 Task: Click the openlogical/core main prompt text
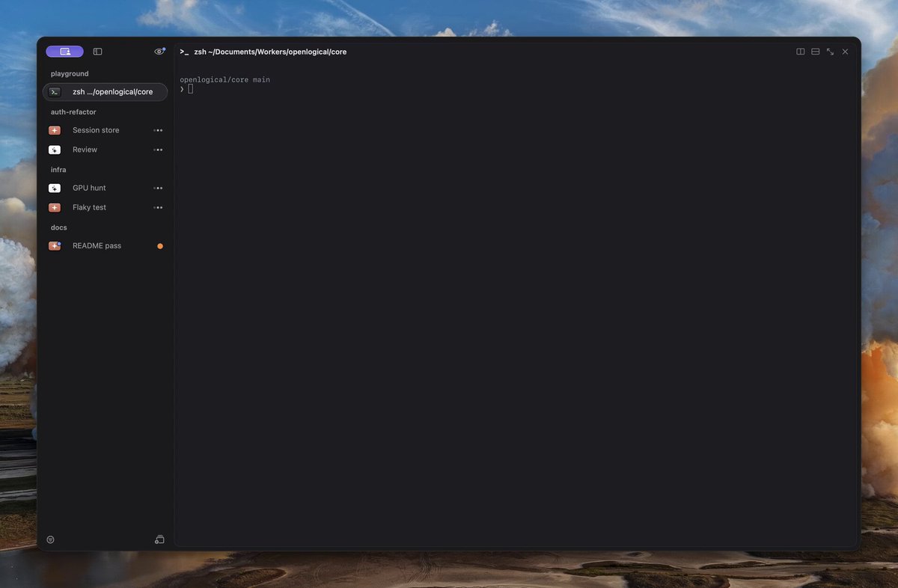pos(225,79)
